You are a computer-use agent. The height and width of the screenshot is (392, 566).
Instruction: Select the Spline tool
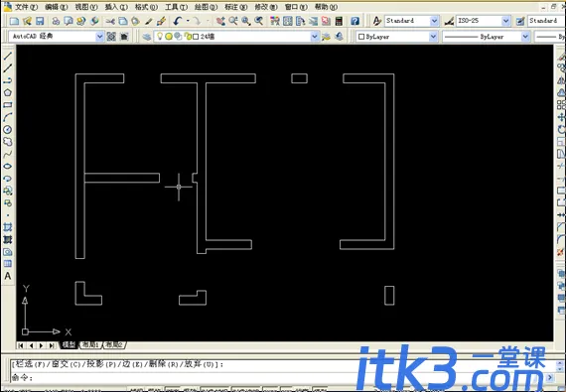coord(8,154)
